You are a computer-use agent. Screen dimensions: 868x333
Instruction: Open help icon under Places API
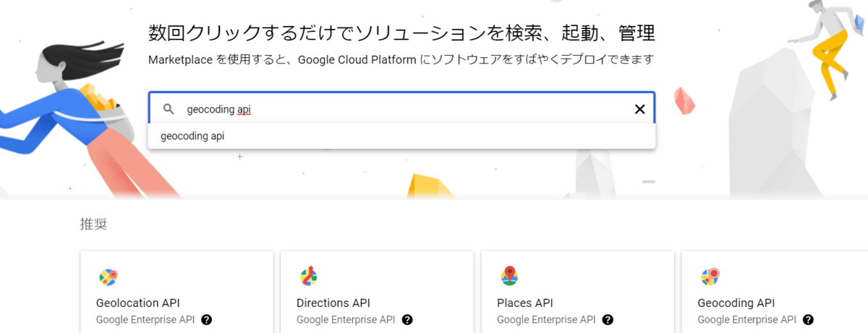click(x=608, y=319)
